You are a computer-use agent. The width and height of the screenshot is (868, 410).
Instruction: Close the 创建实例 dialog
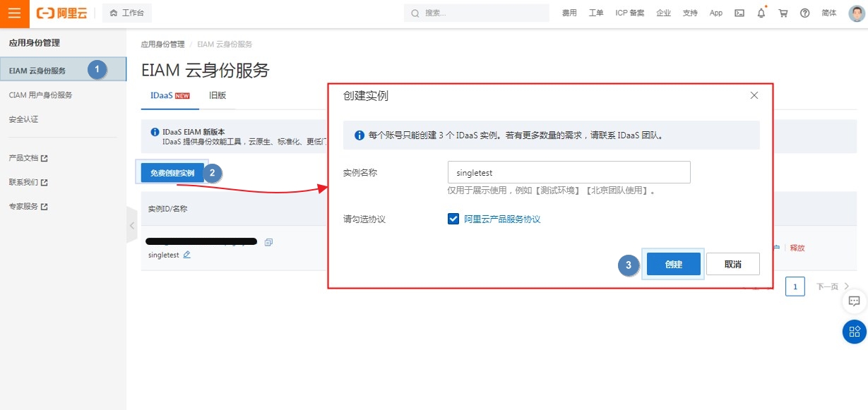[x=754, y=95]
